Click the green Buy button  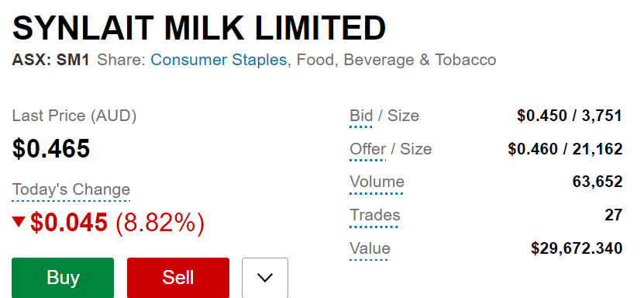tap(63, 278)
